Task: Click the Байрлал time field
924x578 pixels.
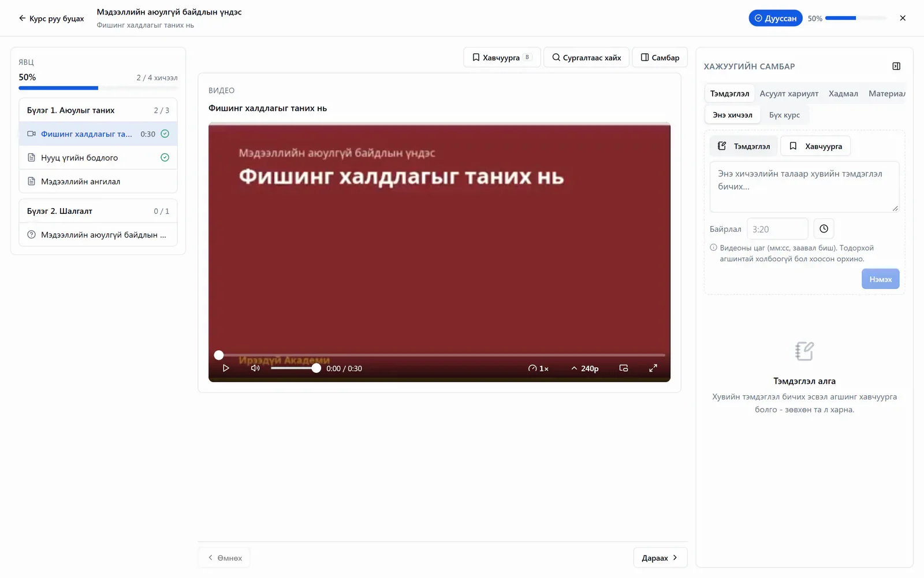Action: point(777,229)
